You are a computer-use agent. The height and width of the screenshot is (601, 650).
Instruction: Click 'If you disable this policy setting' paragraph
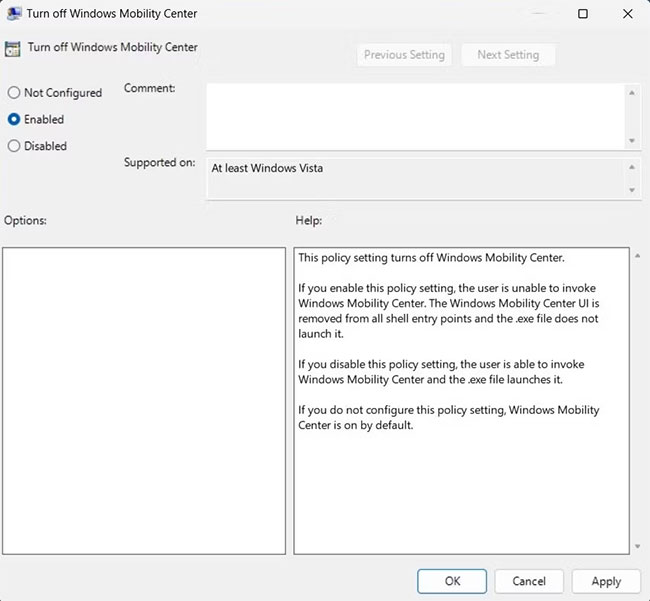click(441, 372)
